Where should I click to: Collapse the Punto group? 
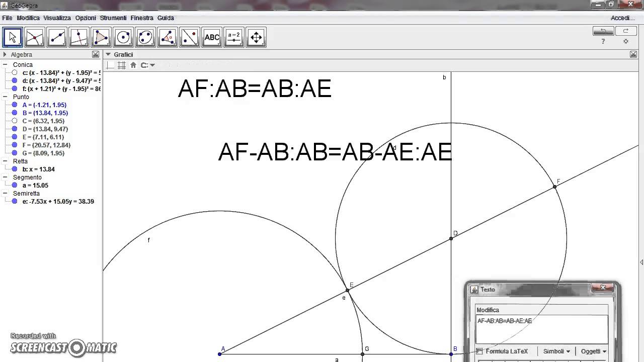(x=5, y=97)
